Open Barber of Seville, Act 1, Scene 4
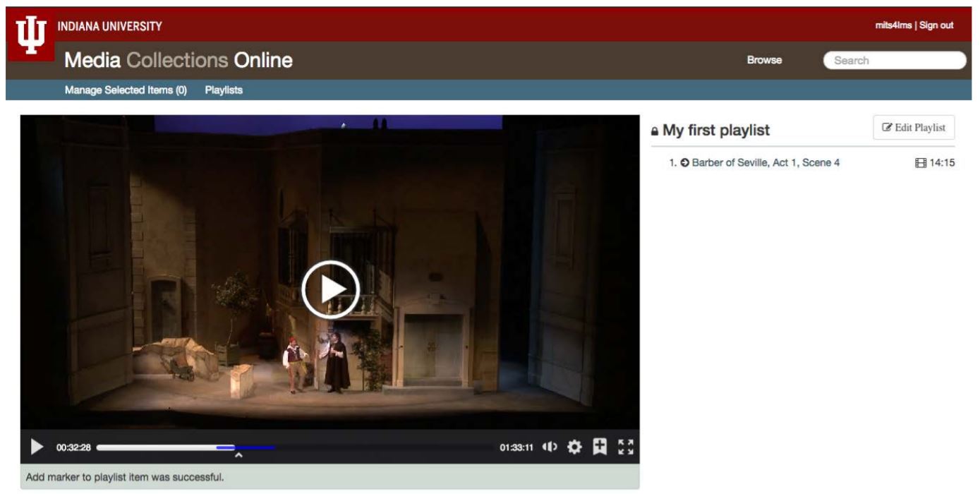This screenshot has width=980, height=494. point(766,163)
